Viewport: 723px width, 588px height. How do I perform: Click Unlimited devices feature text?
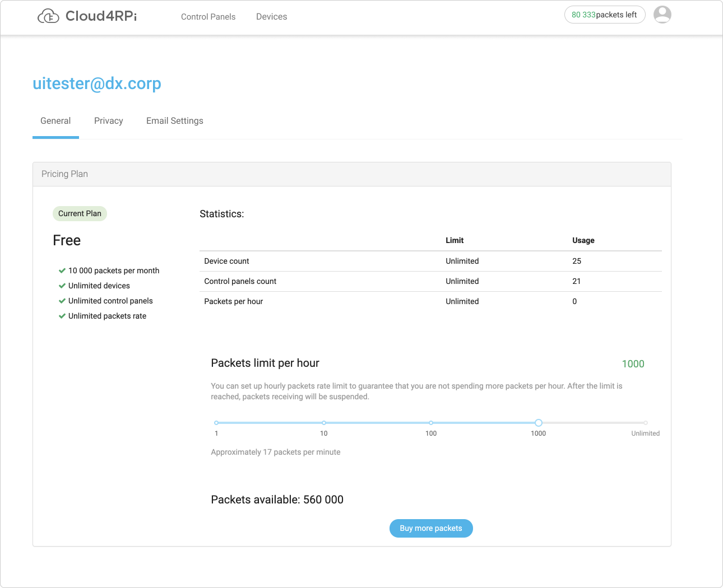click(x=99, y=286)
